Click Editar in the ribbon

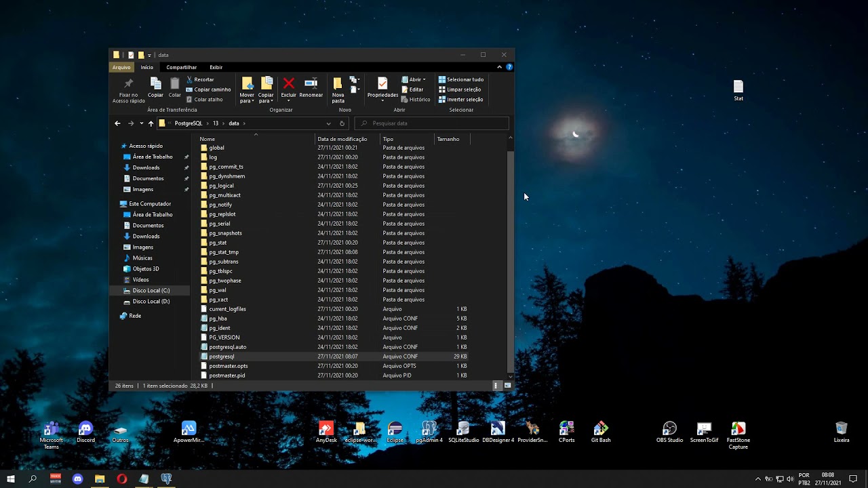412,89
